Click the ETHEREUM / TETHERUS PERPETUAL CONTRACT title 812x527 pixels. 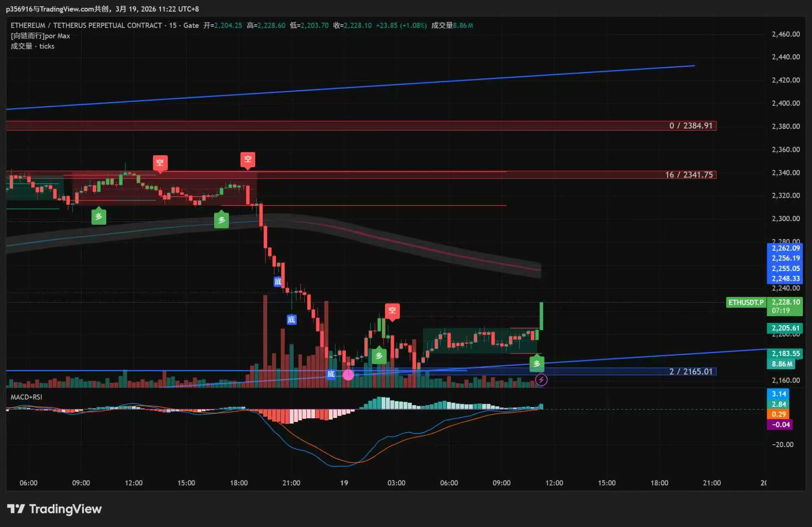click(x=86, y=26)
